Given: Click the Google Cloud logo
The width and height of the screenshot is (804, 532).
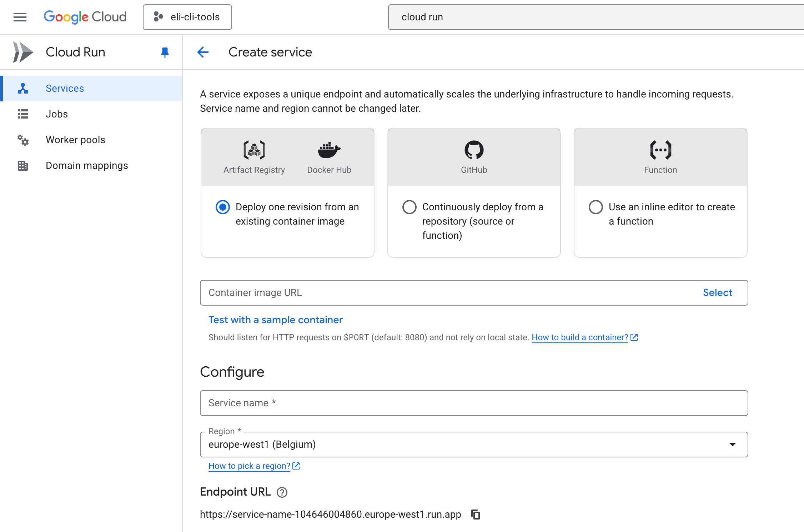Looking at the screenshot, I should [x=85, y=17].
